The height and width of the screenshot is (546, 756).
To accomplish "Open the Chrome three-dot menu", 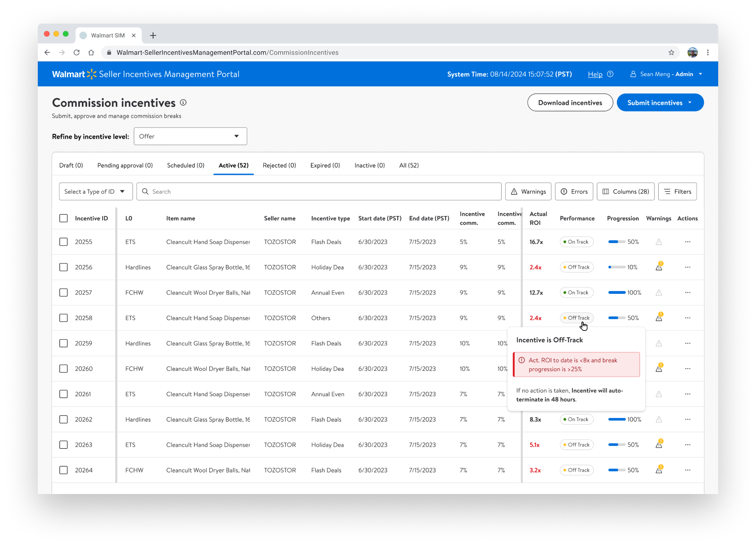I will tap(708, 52).
